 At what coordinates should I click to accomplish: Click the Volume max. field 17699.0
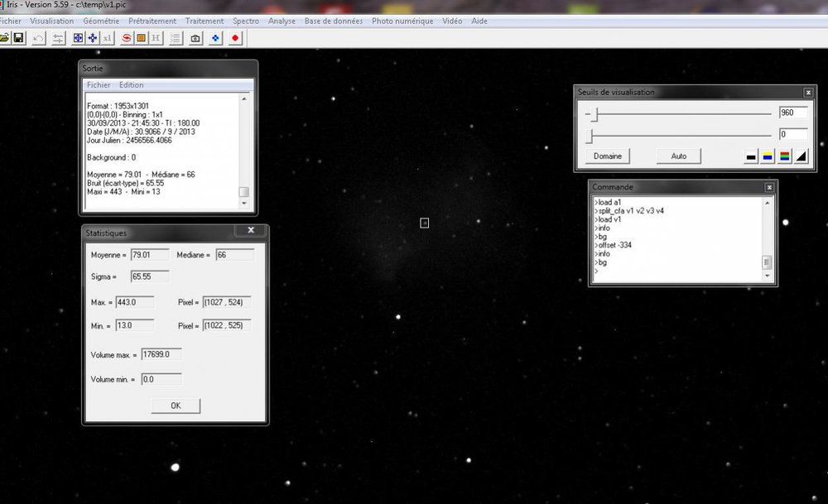(x=161, y=354)
